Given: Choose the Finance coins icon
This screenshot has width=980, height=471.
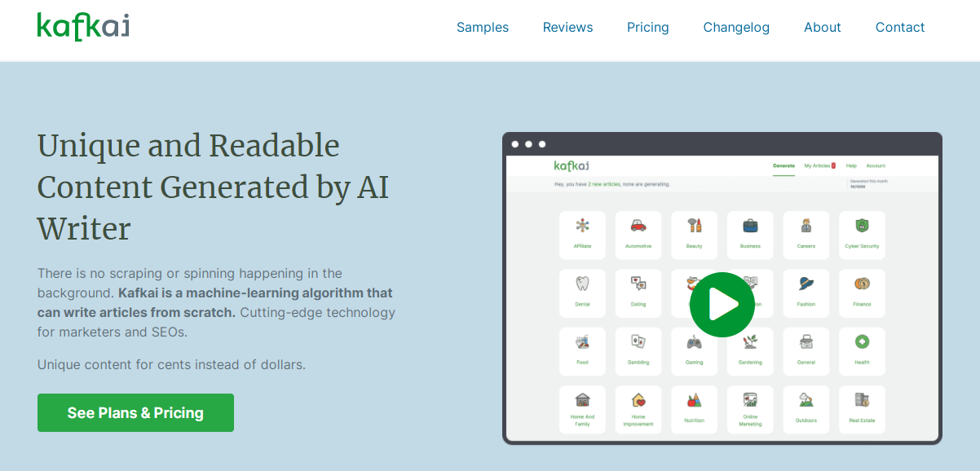Looking at the screenshot, I should coord(862,284).
